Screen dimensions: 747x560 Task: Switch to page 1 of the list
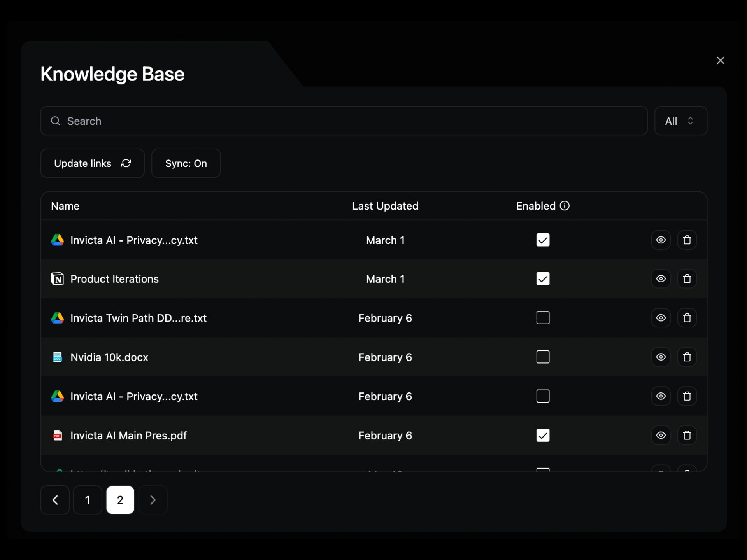coord(87,500)
